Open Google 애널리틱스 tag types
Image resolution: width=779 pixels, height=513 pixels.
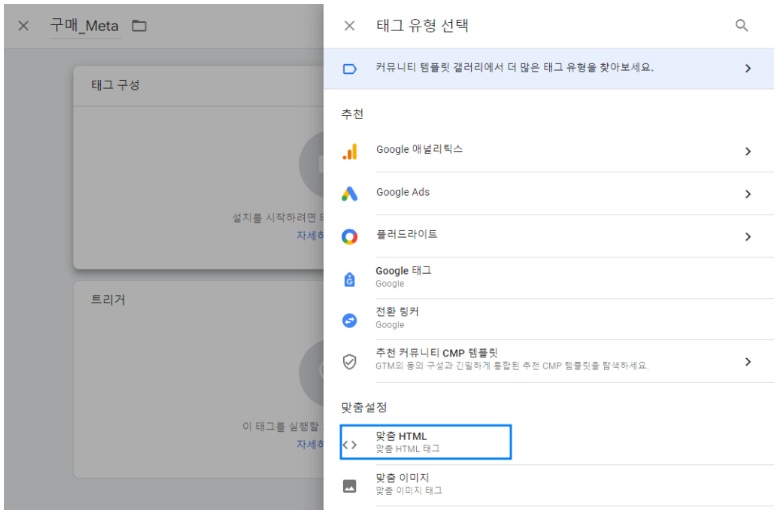[x=549, y=151]
